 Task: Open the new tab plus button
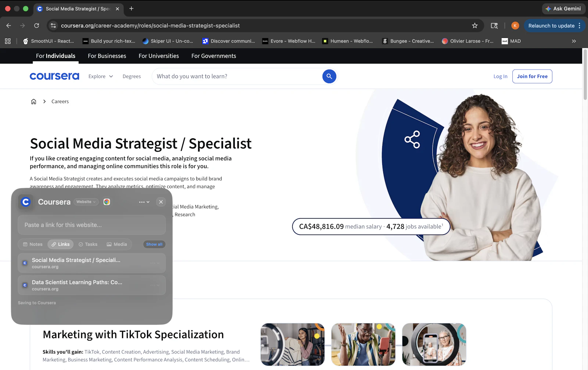[131, 8]
